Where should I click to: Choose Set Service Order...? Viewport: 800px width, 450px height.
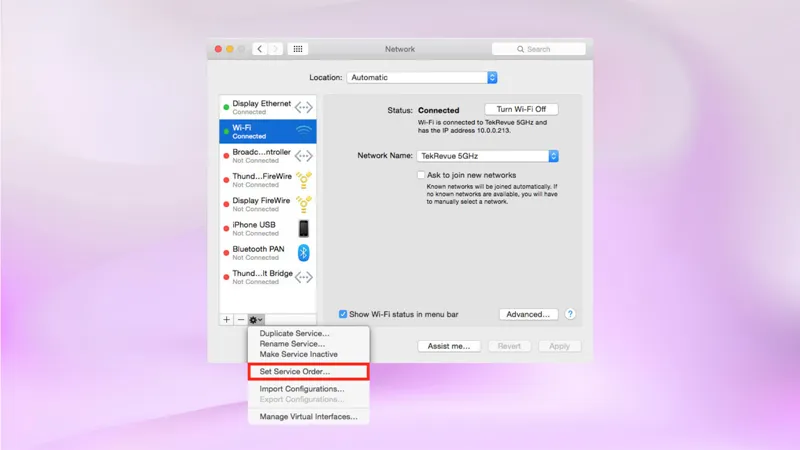[308, 371]
